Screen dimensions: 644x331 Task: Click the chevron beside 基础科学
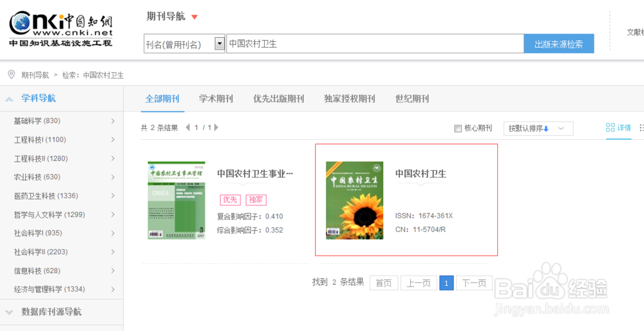pos(113,121)
